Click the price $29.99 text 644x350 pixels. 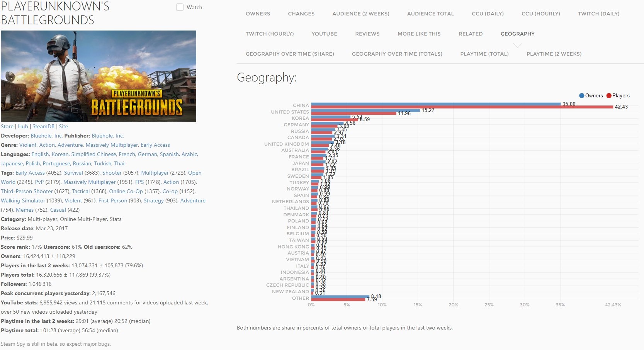pyautogui.click(x=25, y=238)
